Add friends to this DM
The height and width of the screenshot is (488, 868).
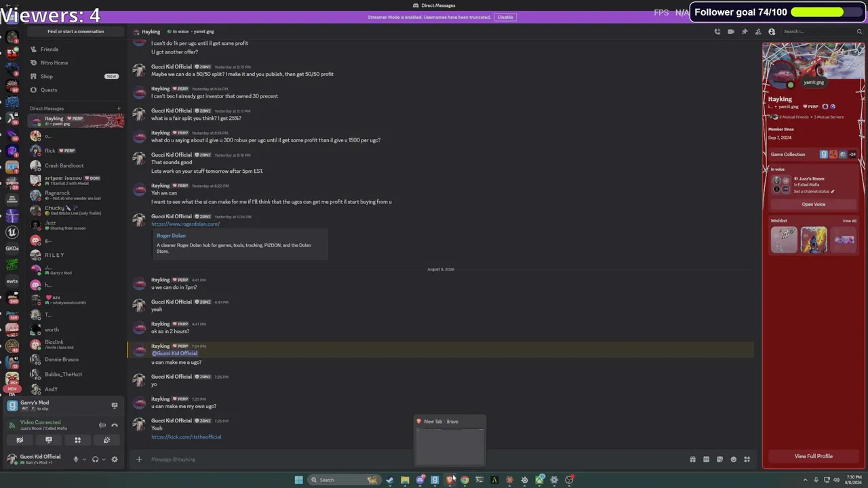point(758,31)
